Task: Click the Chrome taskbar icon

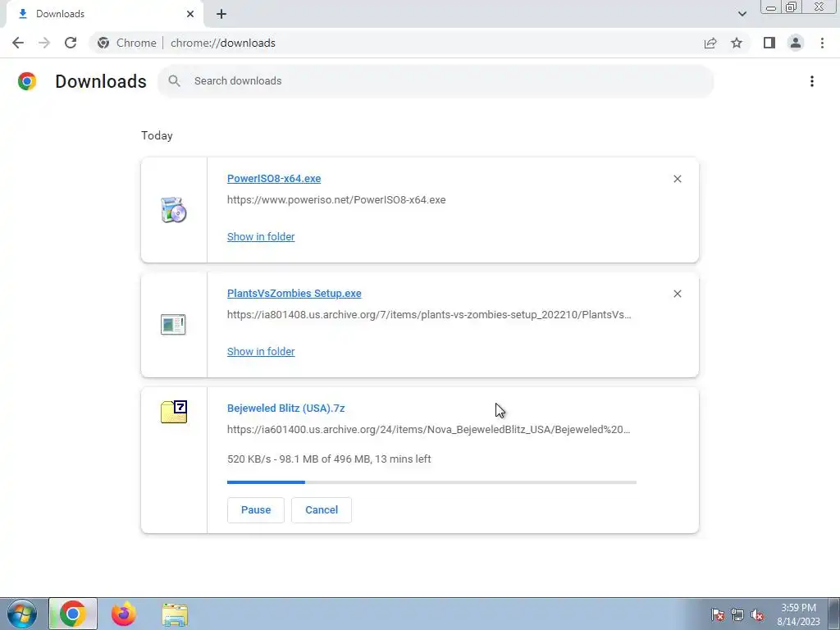Action: [73, 614]
